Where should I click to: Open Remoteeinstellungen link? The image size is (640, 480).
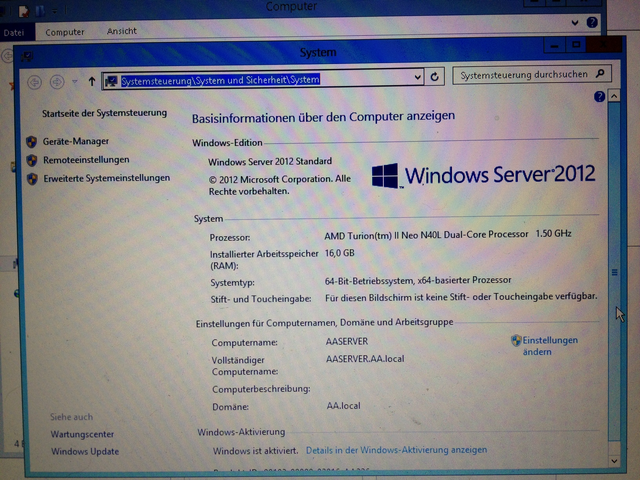tap(86, 160)
